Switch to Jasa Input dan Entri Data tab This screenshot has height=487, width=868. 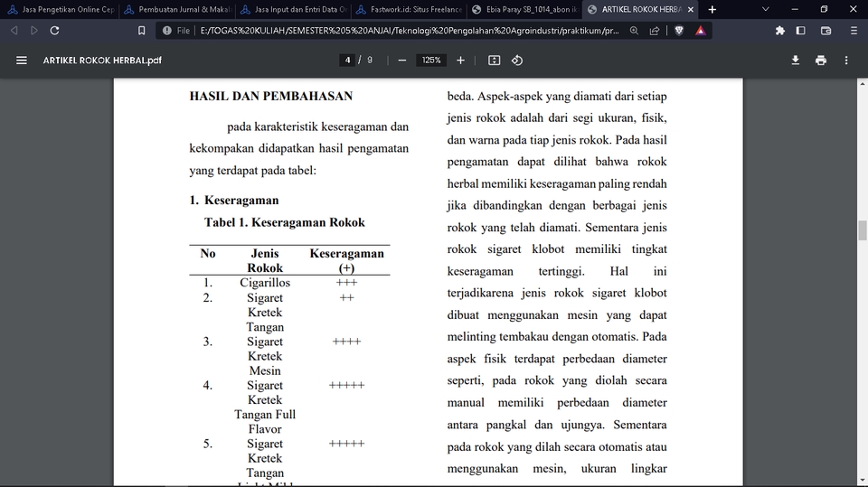[x=294, y=9]
